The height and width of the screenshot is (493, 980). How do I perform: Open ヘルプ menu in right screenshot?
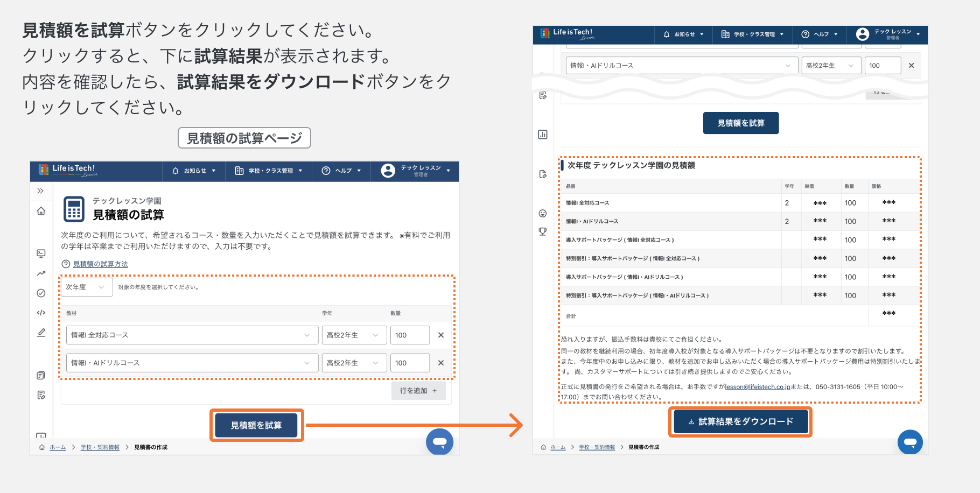click(x=820, y=34)
